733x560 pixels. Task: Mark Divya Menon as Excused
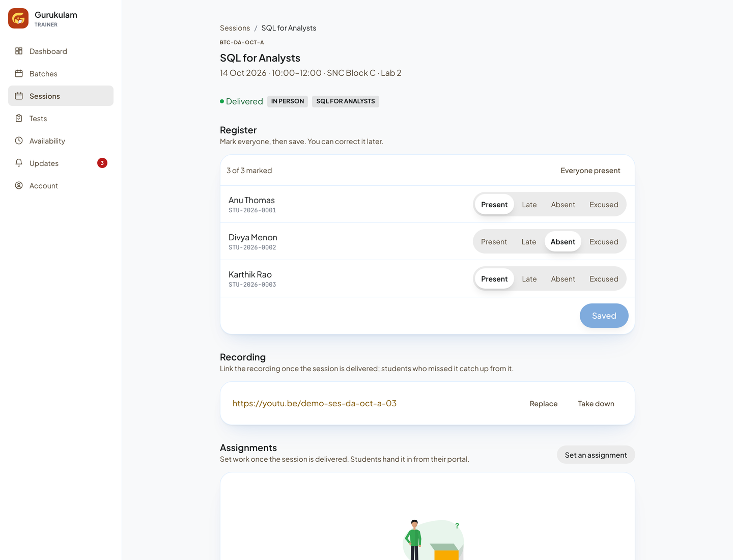pos(604,241)
